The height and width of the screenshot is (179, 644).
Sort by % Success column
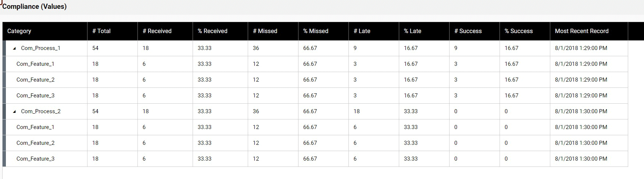(x=519, y=31)
